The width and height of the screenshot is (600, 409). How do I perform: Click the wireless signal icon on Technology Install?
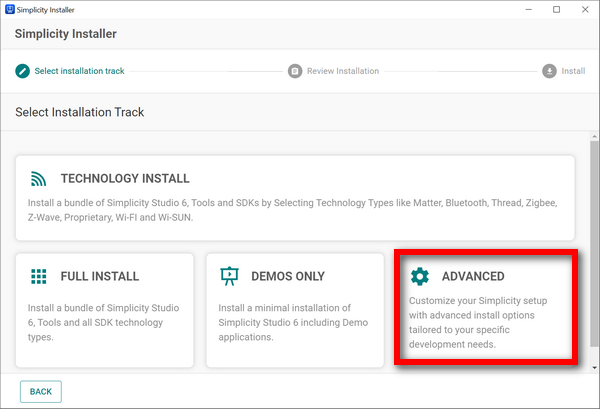tap(38, 179)
